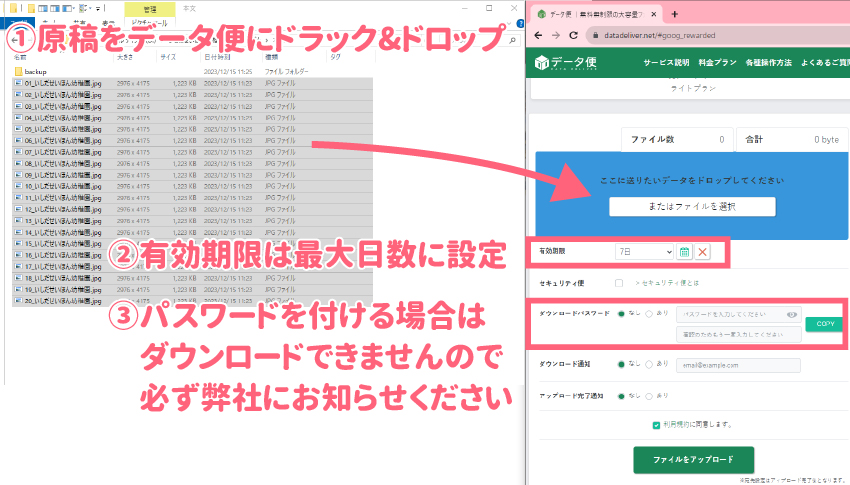Image resolution: width=850 pixels, height=485 pixels.
Task: Click the file icon of the 08_ jpg
Action: pos(18,163)
